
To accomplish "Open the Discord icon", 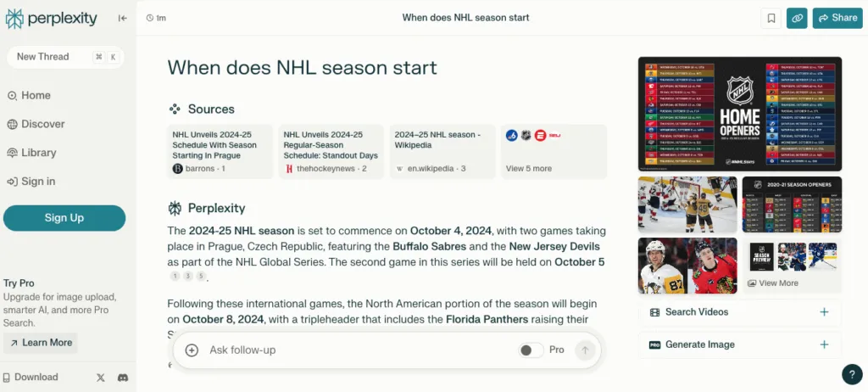I will coord(123,378).
